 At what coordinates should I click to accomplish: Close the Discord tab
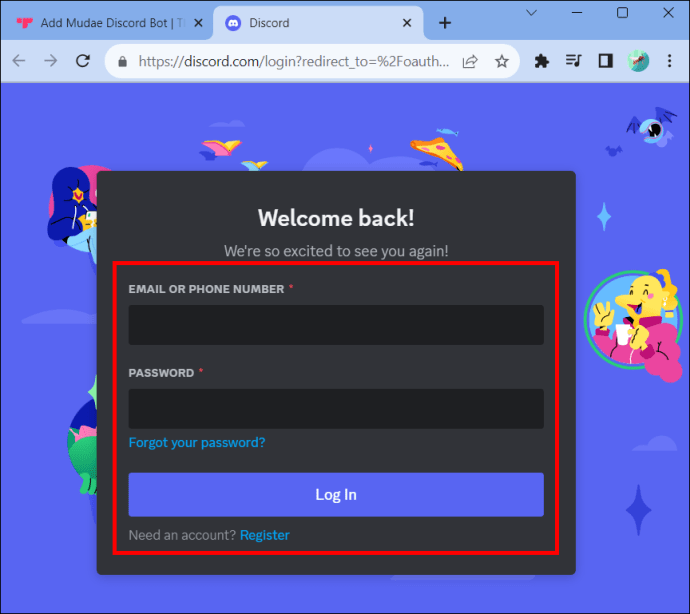click(407, 23)
